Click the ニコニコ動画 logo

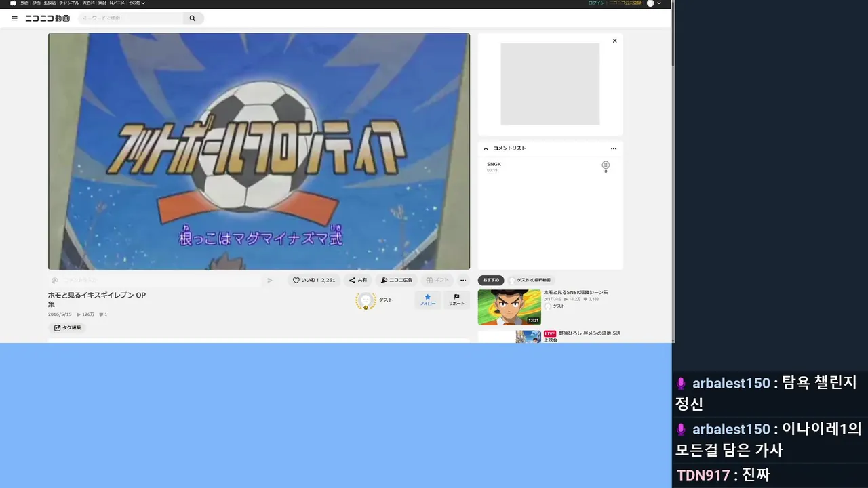[47, 18]
